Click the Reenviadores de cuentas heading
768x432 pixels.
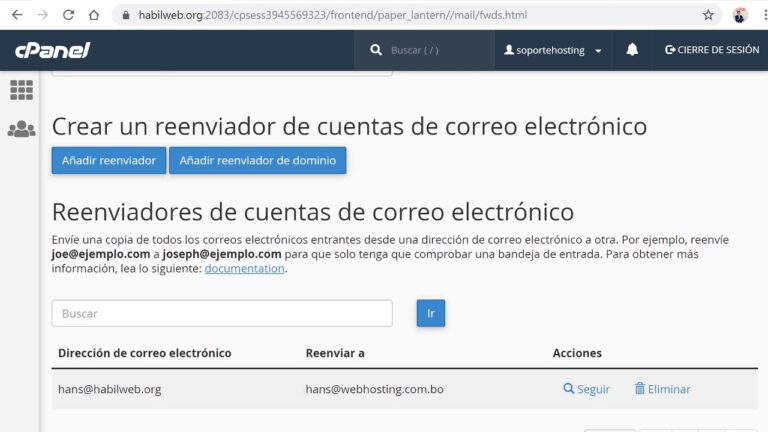312,212
